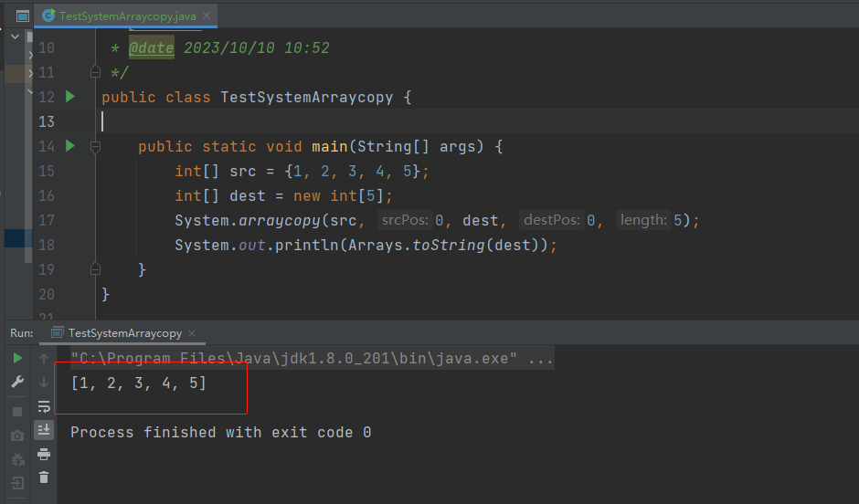Image resolution: width=859 pixels, height=504 pixels.
Task: Collapse the doc comment fold marker on line 11
Action: tap(95, 72)
